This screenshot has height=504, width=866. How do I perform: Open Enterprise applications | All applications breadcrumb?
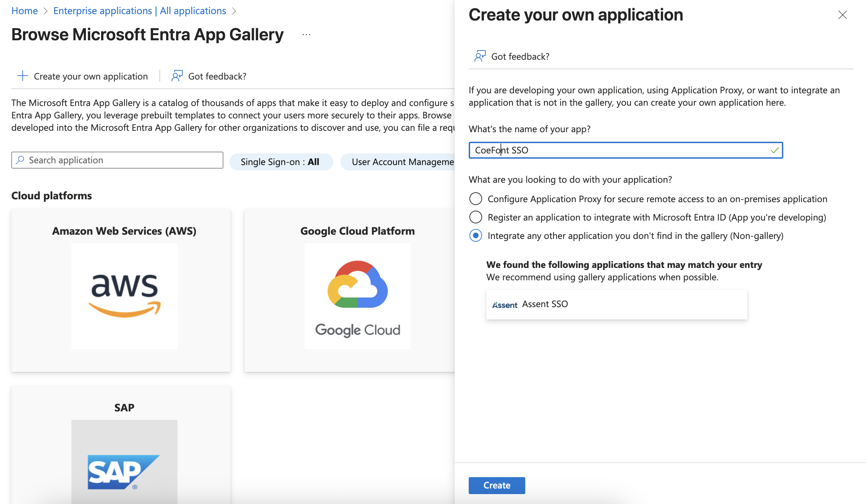coord(140,11)
